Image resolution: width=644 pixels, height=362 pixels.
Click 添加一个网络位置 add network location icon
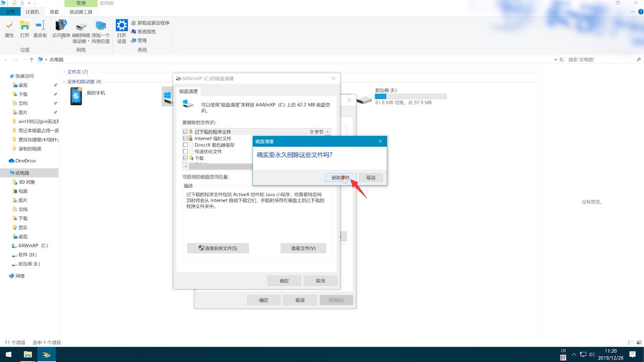101,32
